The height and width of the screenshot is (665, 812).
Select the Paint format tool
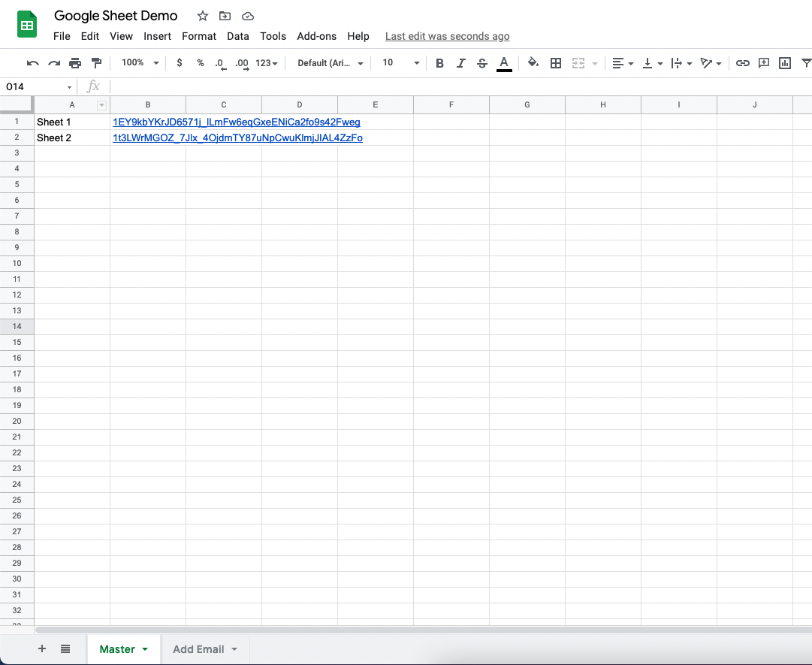coord(95,63)
